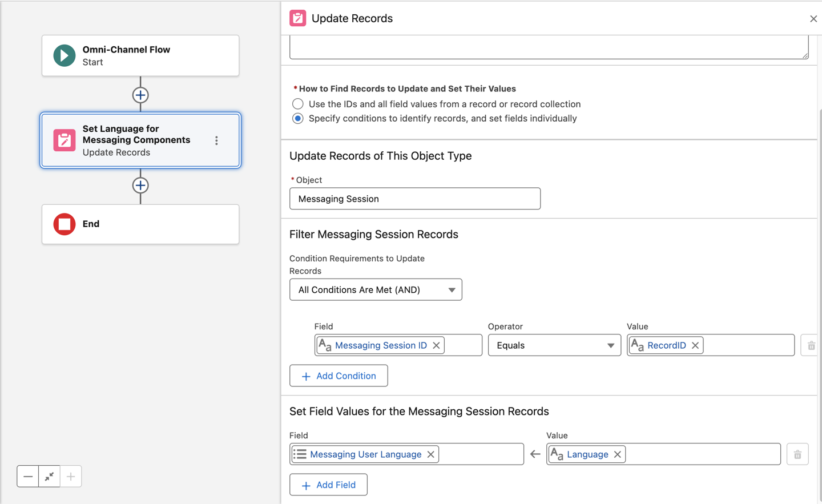Click the fit-to-view canvas button
The width and height of the screenshot is (822, 504).
[49, 476]
